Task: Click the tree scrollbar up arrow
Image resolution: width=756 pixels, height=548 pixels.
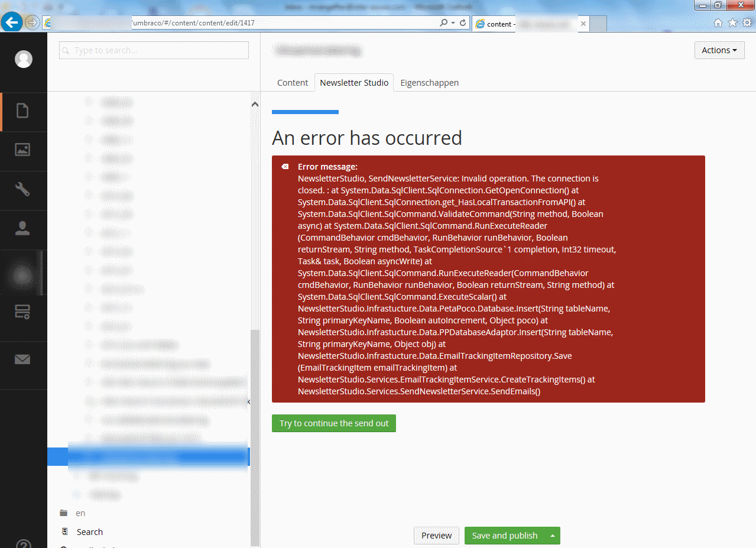Action: [x=255, y=105]
